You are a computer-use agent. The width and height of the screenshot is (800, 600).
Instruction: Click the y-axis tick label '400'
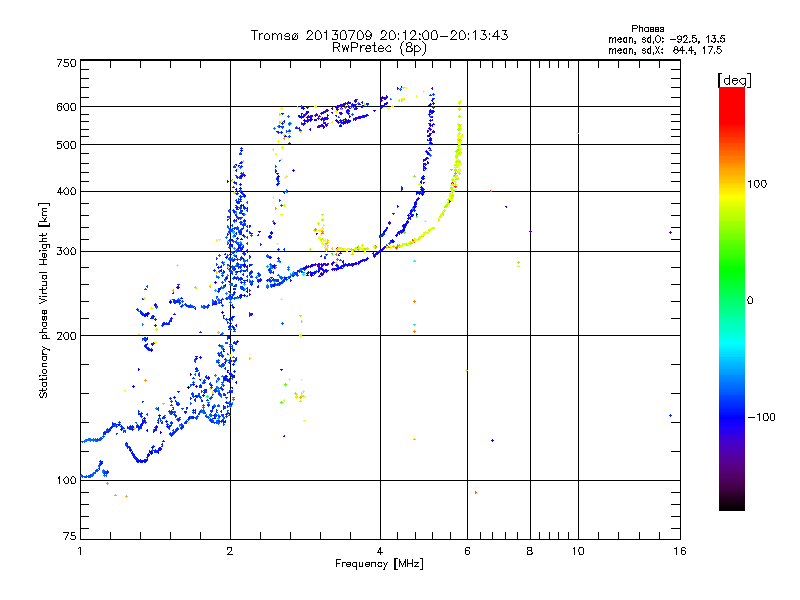pyautogui.click(x=66, y=191)
